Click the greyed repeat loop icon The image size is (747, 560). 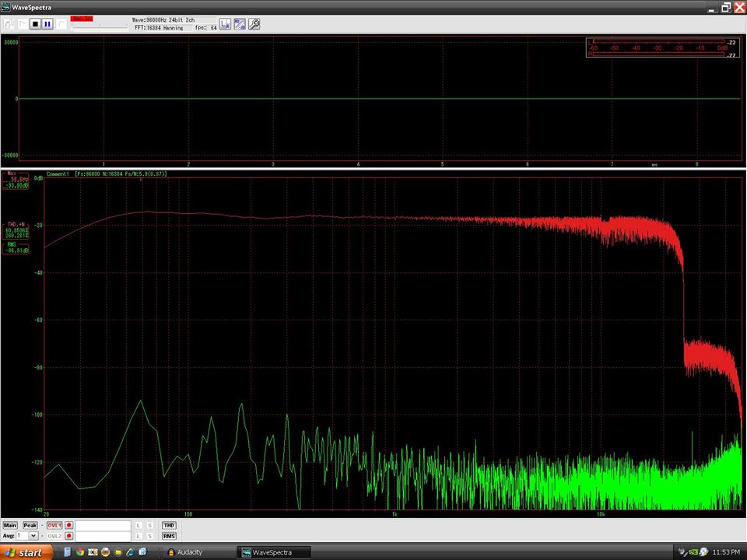point(61,24)
